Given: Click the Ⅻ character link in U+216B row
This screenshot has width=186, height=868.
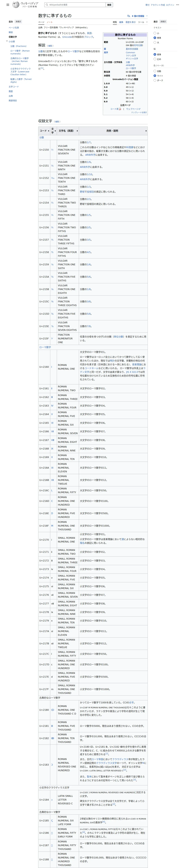Looking at the screenshot, I should (x=52, y=480).
